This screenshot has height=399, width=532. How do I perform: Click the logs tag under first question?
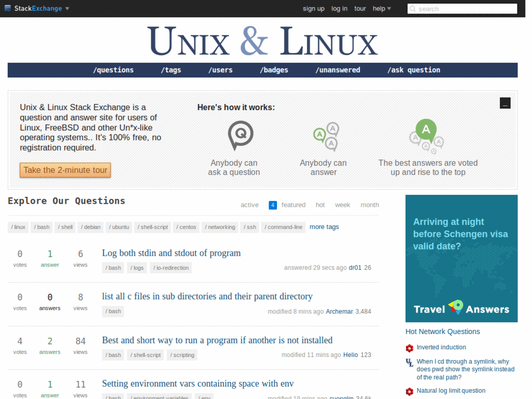pos(137,268)
